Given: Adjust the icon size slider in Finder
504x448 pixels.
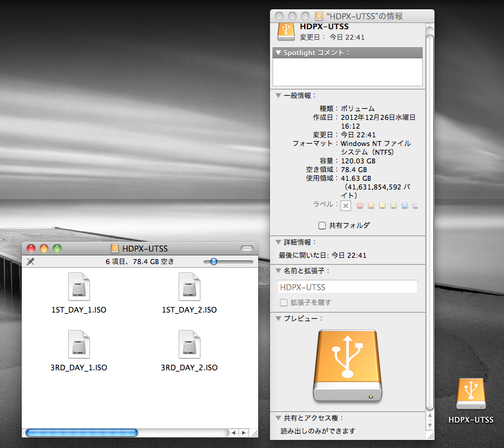Looking at the screenshot, I should (x=214, y=262).
